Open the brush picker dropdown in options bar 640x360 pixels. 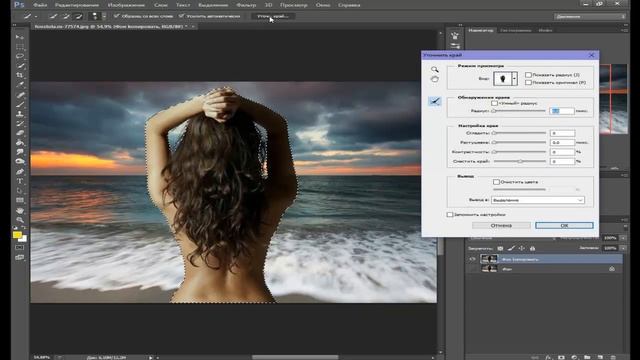104,16
